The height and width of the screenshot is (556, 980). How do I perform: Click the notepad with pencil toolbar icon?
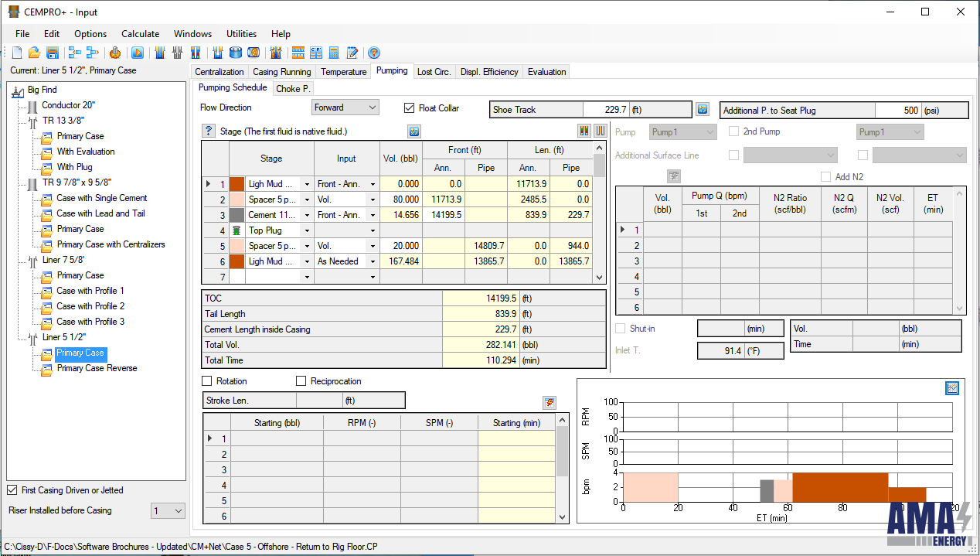pyautogui.click(x=352, y=53)
